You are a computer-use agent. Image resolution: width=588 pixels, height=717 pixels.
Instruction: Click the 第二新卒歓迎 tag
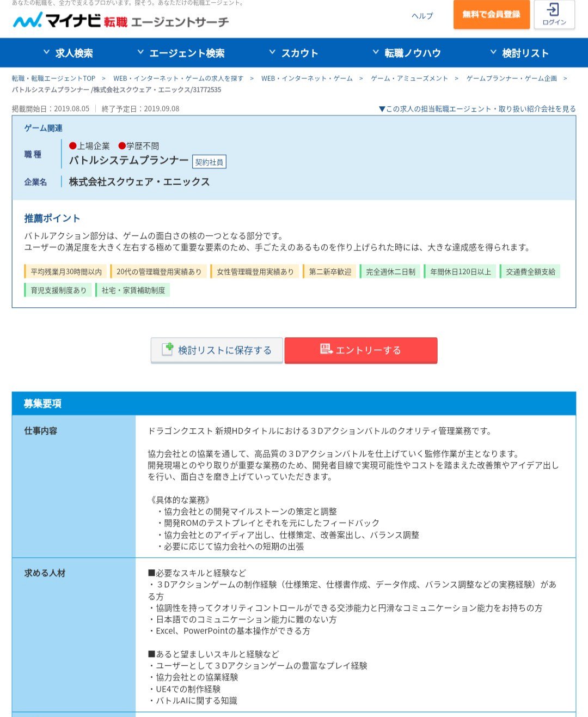[330, 271]
